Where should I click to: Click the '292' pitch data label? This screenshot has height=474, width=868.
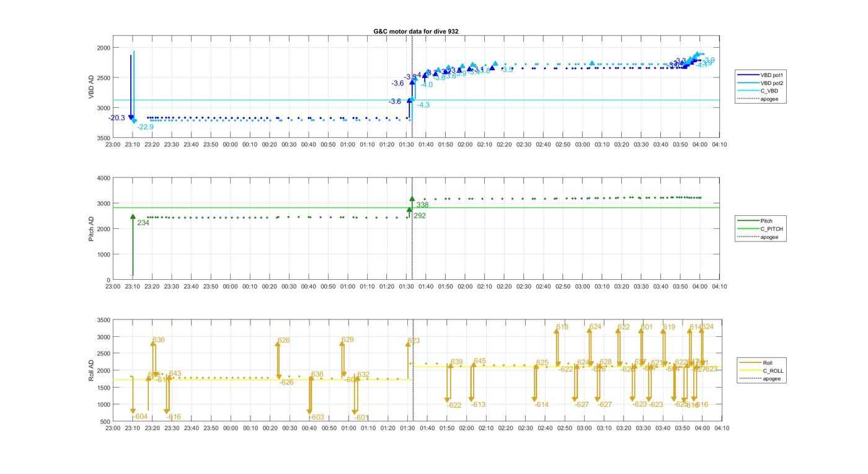(x=420, y=217)
